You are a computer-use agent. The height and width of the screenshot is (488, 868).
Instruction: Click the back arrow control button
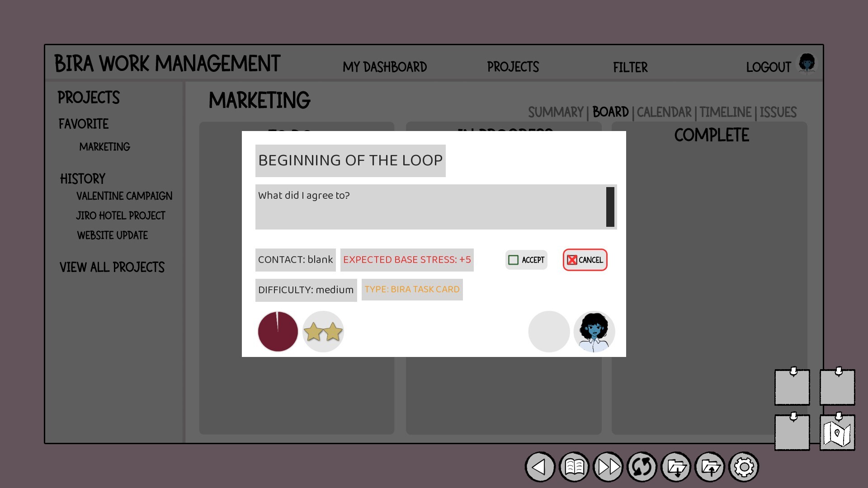coord(540,467)
